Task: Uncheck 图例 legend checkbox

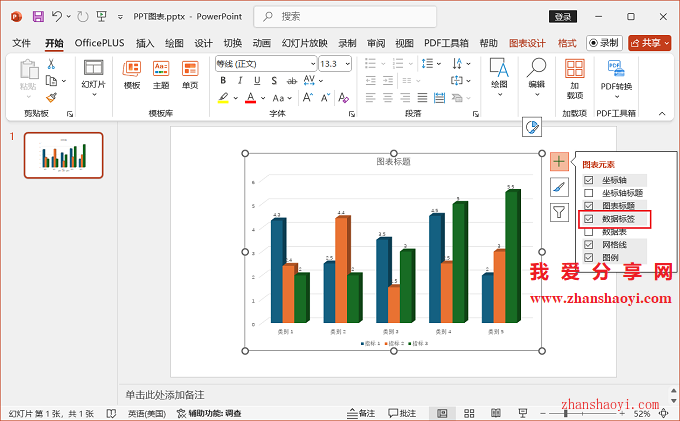Action: 588,258
